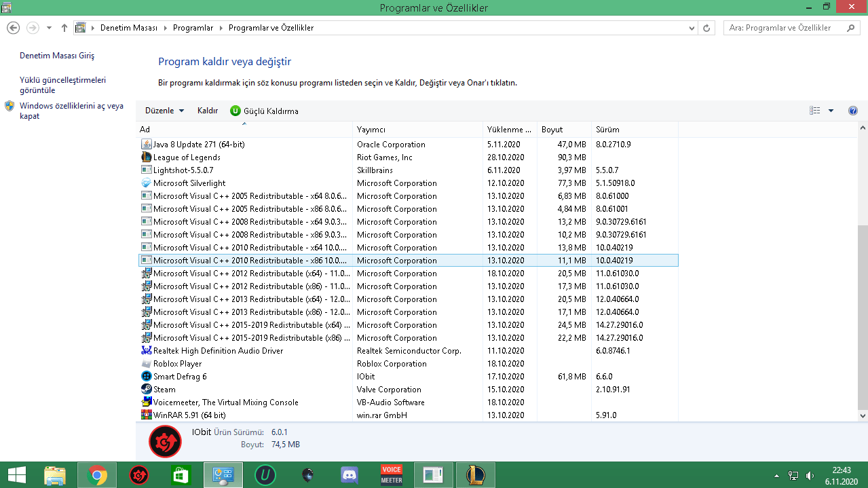Click Realtek Semiconductor Corp. publisher cell
The height and width of the screenshot is (488, 868).
[x=409, y=350]
